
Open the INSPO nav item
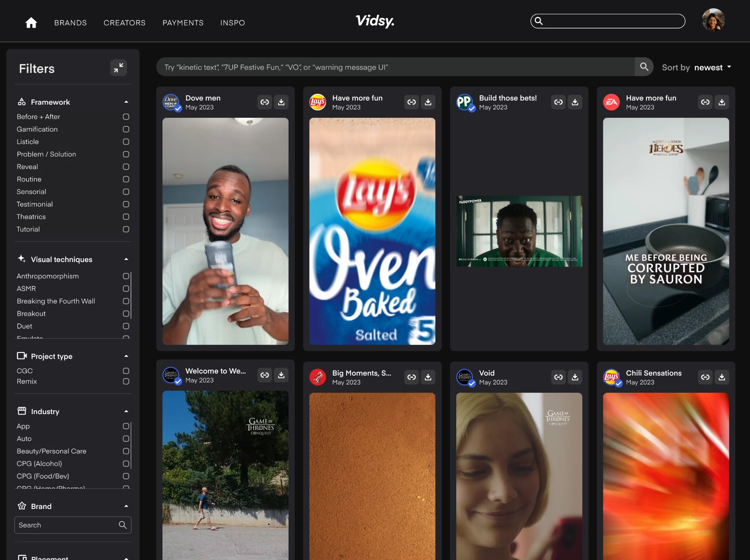tap(232, 23)
